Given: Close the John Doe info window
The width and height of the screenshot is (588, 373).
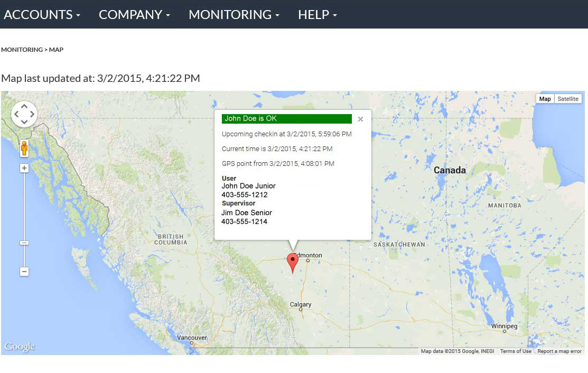Looking at the screenshot, I should (360, 119).
